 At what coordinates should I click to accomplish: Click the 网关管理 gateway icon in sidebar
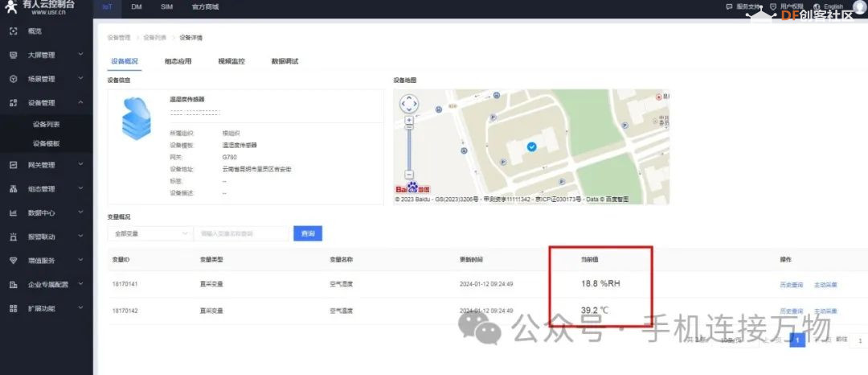point(14,164)
